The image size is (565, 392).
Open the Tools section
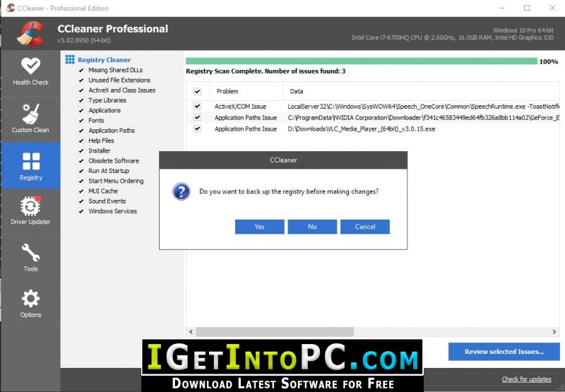tap(30, 257)
